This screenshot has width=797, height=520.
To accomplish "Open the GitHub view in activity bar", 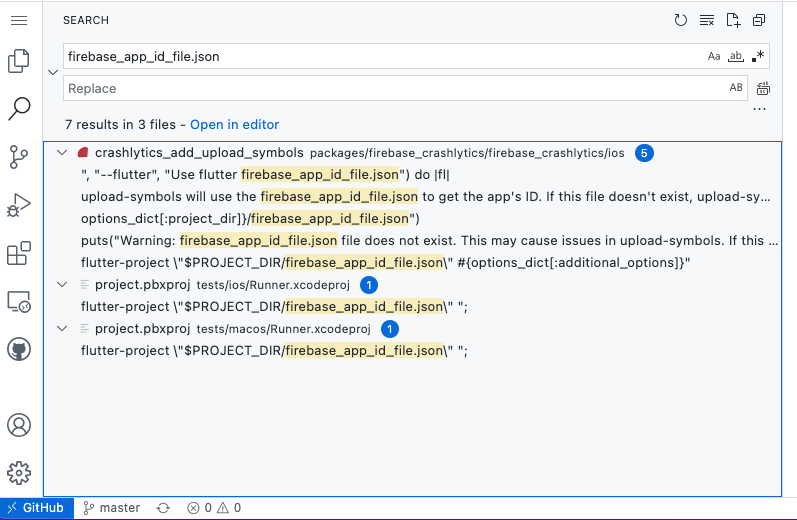I will click(19, 349).
